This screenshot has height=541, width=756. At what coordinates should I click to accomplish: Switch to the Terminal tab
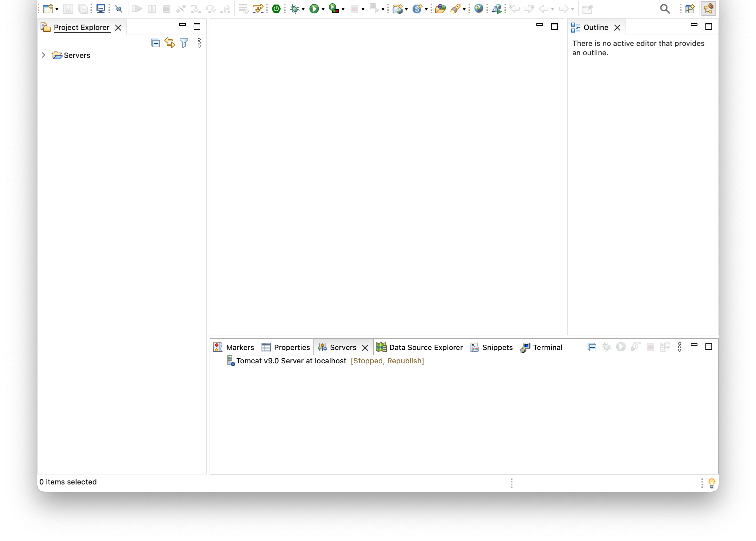point(541,347)
